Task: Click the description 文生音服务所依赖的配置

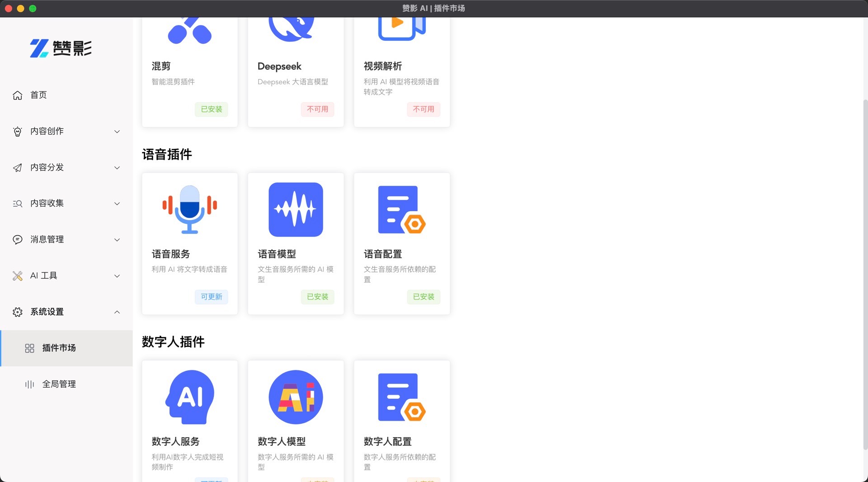Action: click(x=400, y=274)
